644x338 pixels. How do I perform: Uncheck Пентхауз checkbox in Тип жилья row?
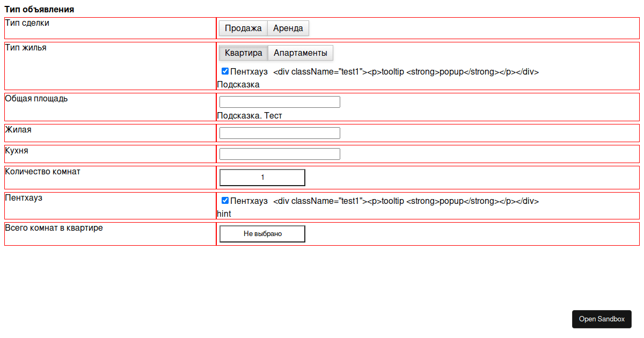click(x=225, y=71)
